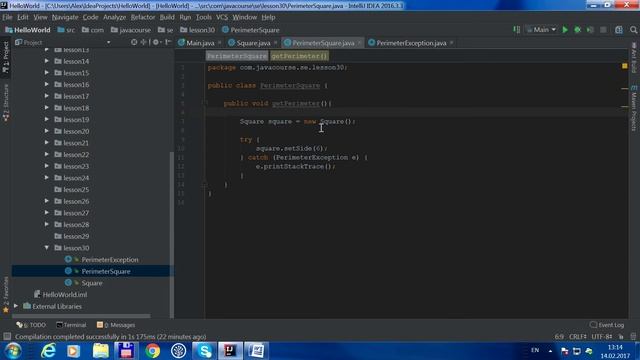640x360 pixels.
Task: Hide Project panel icon
Action: click(168, 42)
